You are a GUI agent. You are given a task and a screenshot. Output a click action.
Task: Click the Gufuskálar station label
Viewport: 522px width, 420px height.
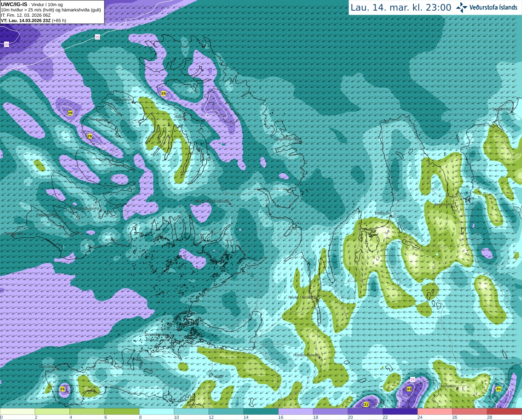(47, 366)
